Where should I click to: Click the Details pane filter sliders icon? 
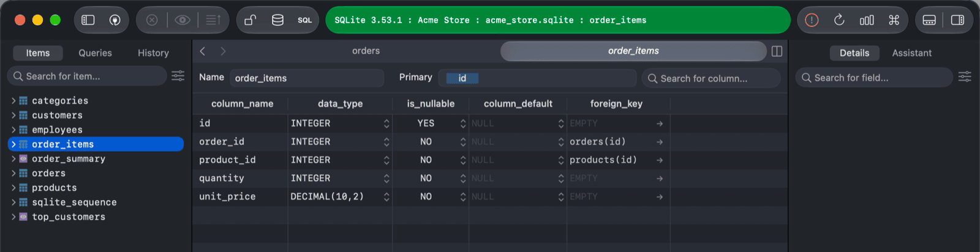point(965,76)
